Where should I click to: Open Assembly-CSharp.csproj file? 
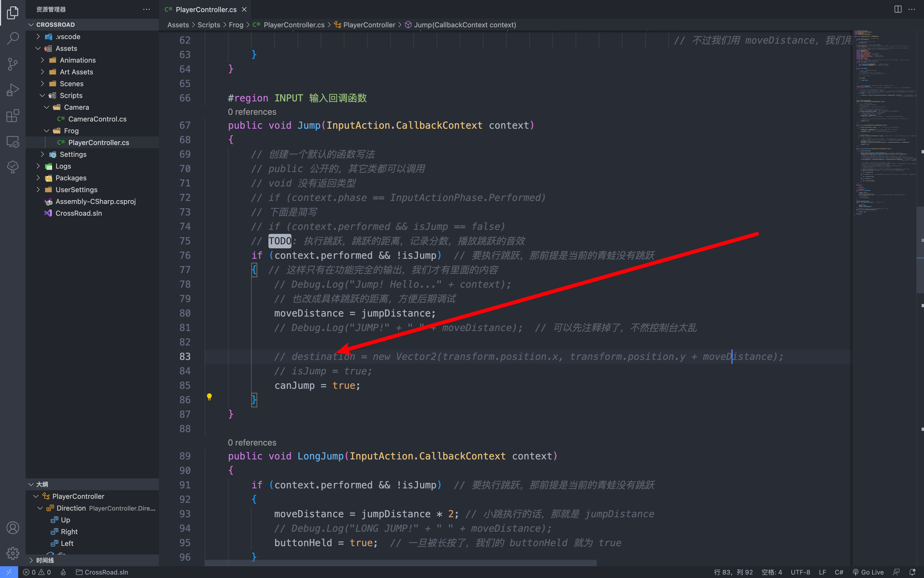coord(92,201)
